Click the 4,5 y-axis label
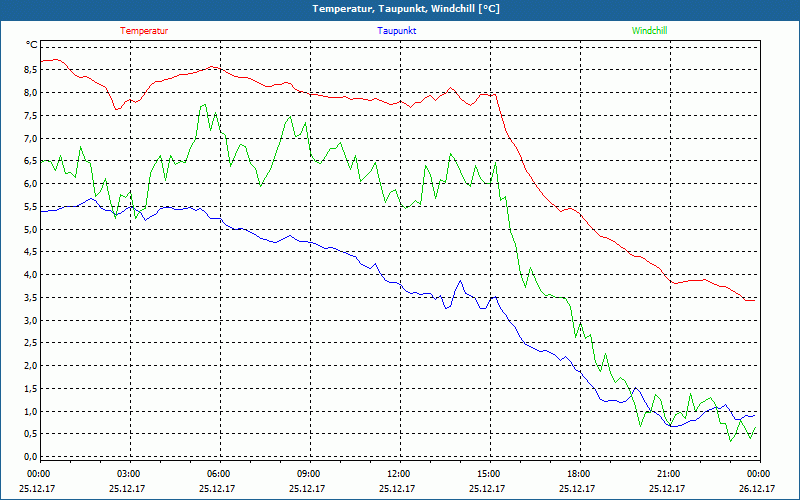The image size is (800, 500). (x=31, y=252)
